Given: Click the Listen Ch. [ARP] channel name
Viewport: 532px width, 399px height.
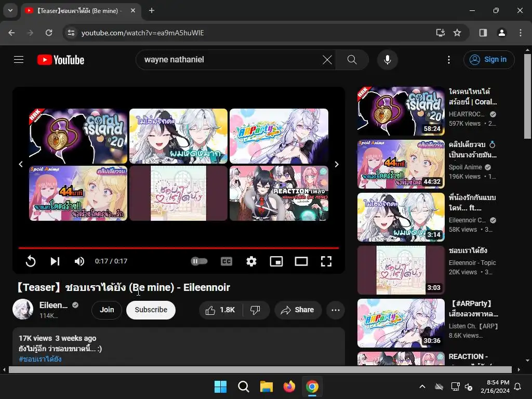Looking at the screenshot, I should pos(473,326).
